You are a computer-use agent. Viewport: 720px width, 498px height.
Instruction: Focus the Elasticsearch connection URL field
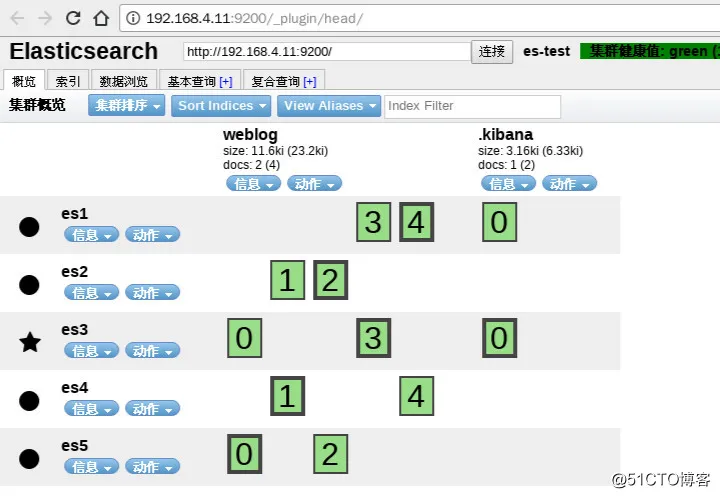point(327,51)
